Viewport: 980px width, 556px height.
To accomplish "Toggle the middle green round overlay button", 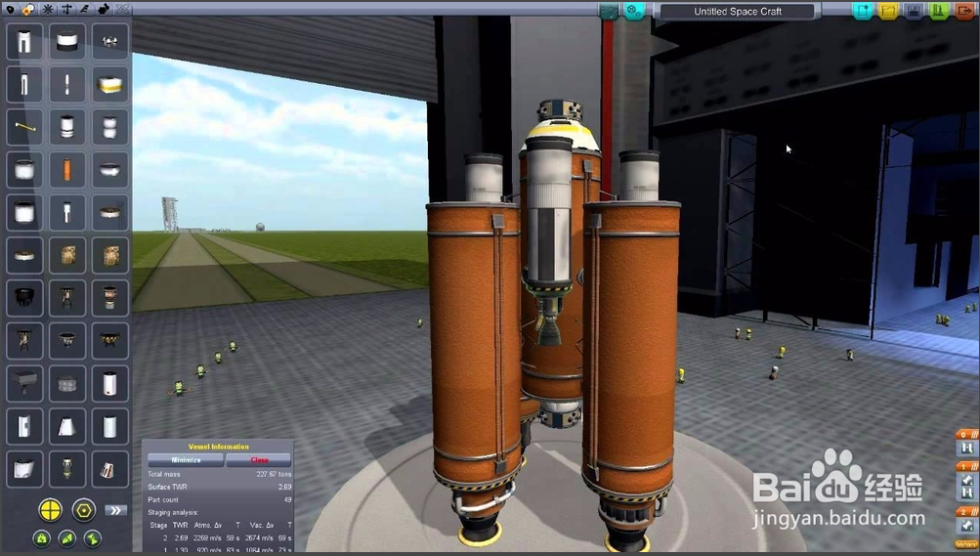I will click(x=66, y=537).
